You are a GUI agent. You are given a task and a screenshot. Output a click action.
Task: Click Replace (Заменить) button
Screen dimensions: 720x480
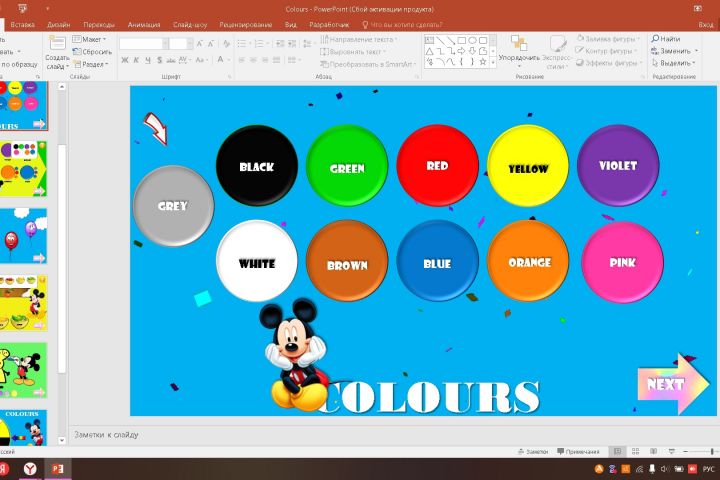pos(671,51)
